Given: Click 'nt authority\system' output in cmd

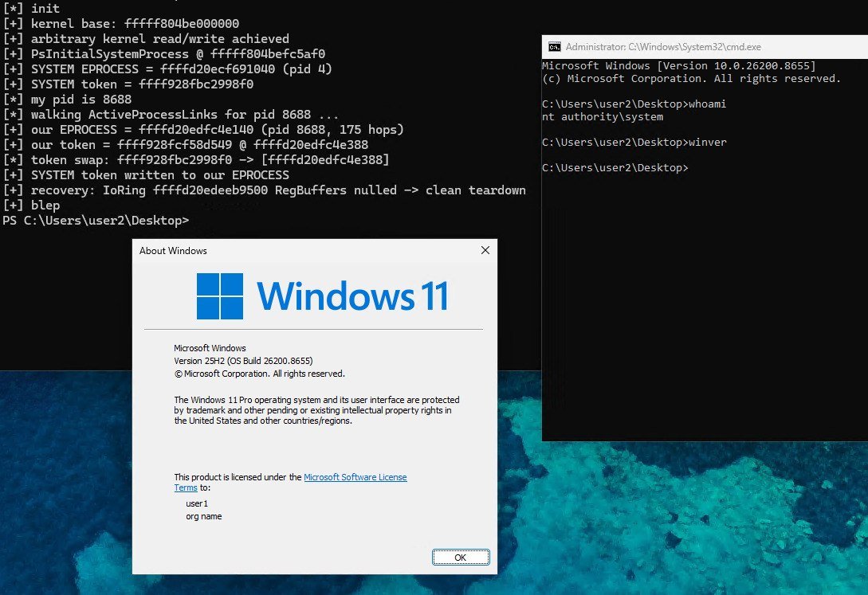Looking at the screenshot, I should click(x=603, y=116).
